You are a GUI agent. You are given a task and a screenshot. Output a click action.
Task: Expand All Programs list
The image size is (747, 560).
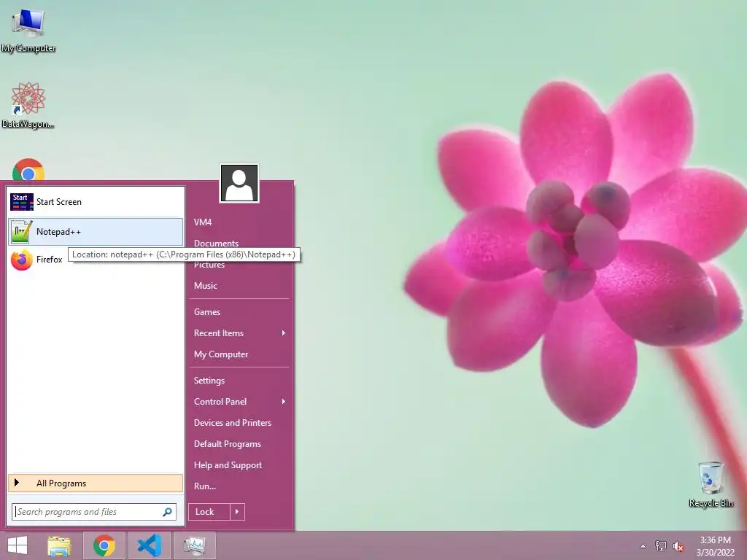[x=96, y=483]
